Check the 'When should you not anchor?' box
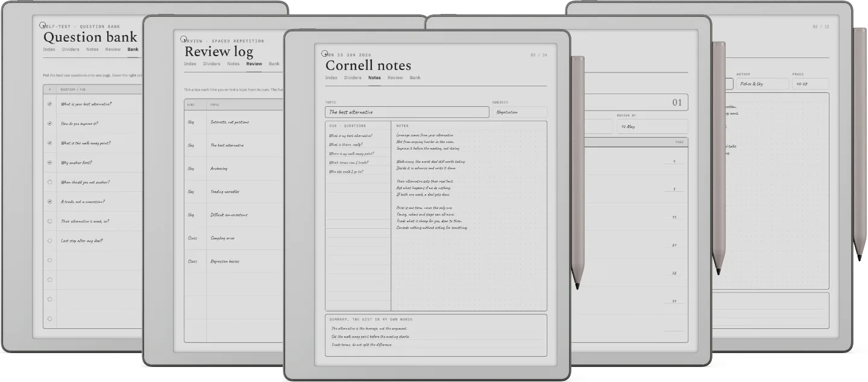Screen dimensions: 868x382 (x=49, y=182)
